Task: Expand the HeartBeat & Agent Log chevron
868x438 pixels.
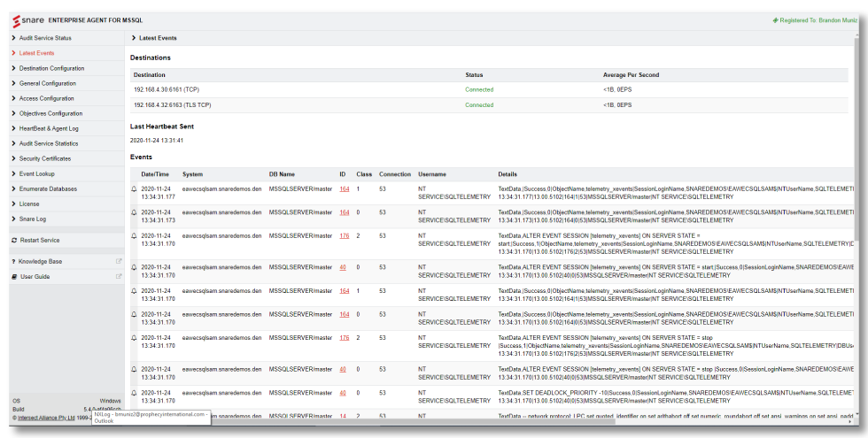Action: click(x=14, y=128)
